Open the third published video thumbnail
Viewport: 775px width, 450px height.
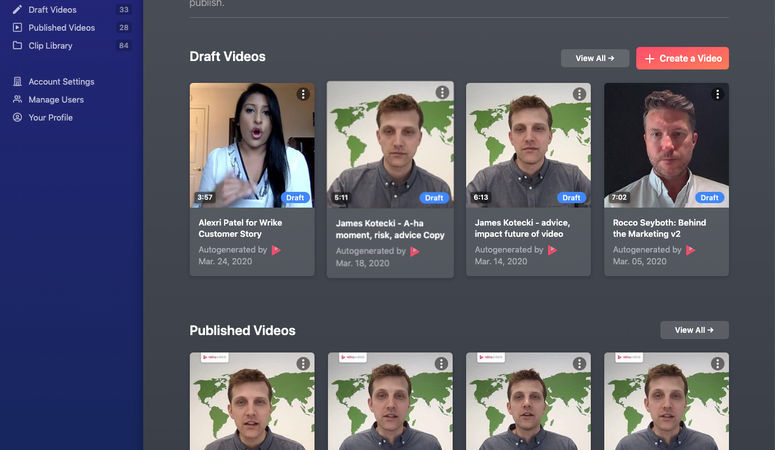tap(528, 401)
